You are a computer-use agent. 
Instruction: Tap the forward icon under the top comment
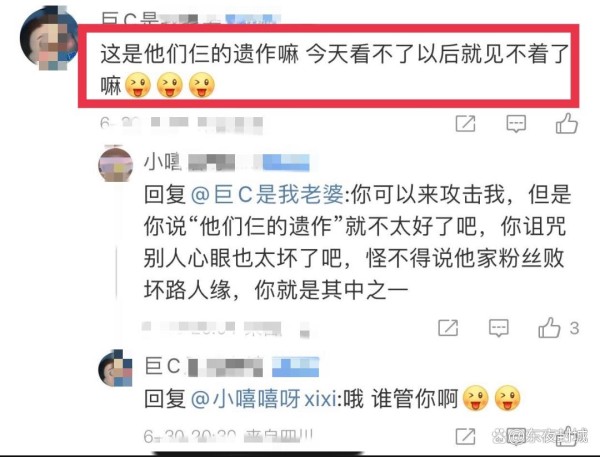465,124
